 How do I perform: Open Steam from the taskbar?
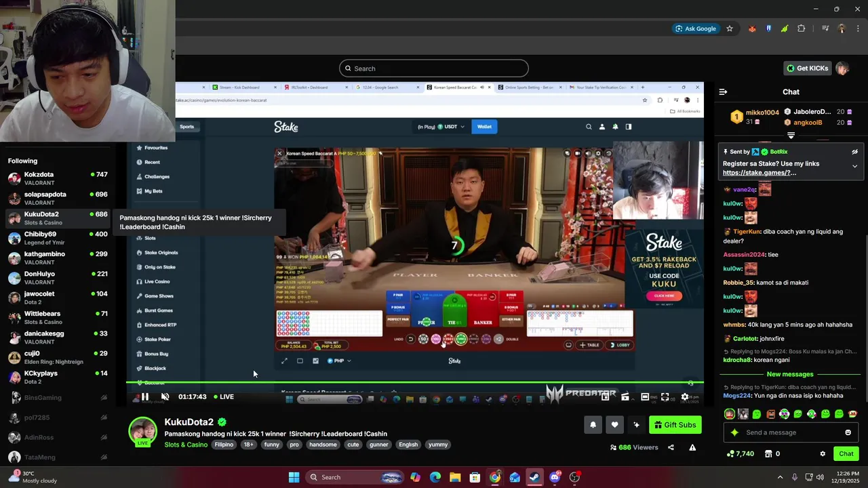click(x=534, y=477)
